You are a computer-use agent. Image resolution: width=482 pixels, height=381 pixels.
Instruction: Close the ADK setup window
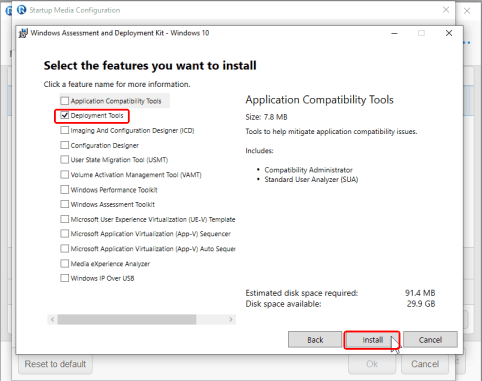click(449, 33)
